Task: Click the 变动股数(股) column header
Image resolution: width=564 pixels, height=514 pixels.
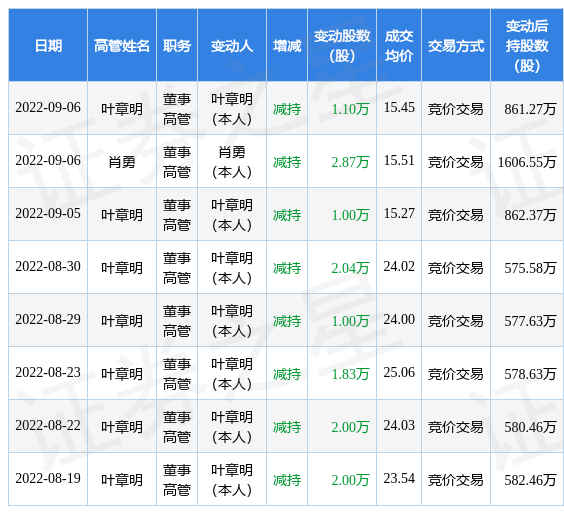Action: (x=342, y=46)
